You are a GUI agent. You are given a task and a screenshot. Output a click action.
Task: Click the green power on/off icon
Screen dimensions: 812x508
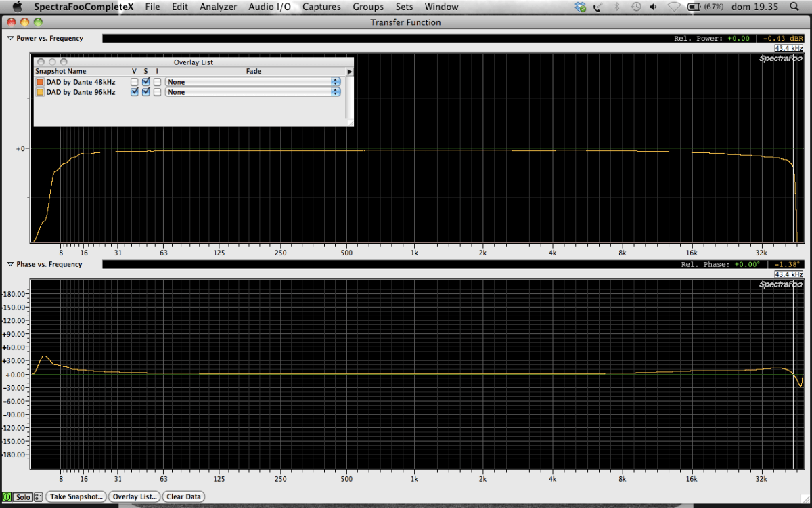7,496
